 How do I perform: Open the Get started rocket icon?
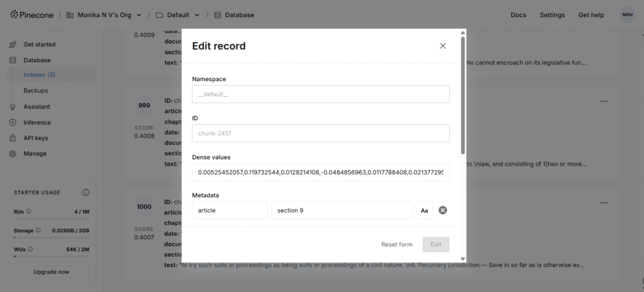point(13,45)
